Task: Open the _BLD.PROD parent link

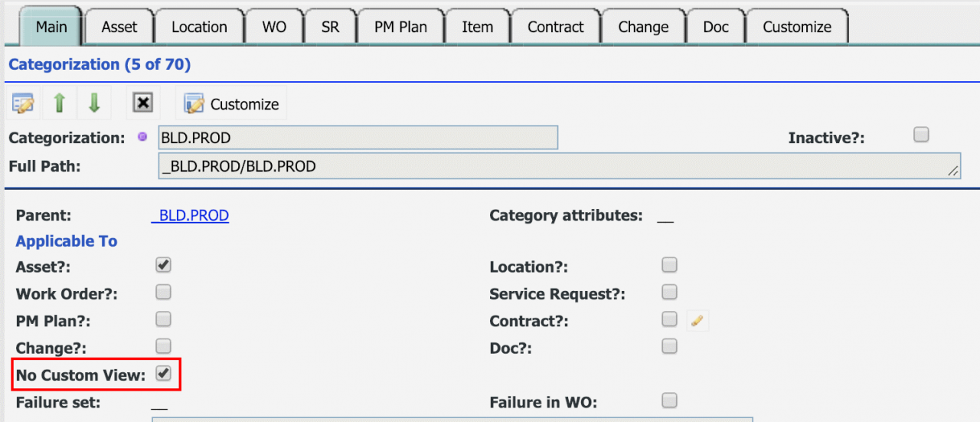Action: pyautogui.click(x=191, y=216)
